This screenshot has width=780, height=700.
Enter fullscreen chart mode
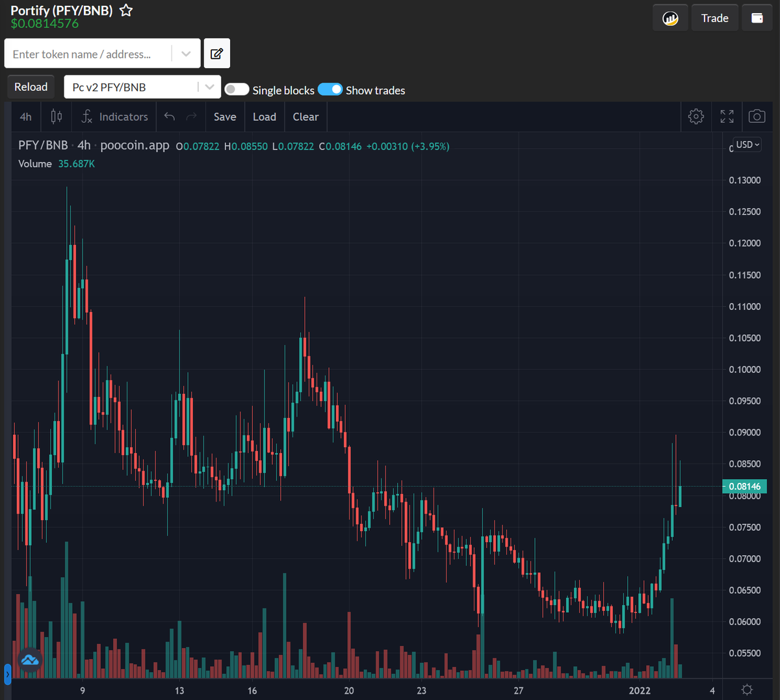[727, 117]
